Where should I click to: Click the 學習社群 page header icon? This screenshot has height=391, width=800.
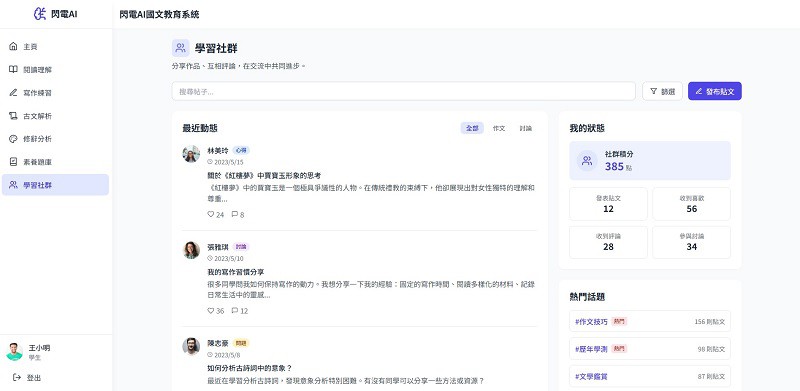(181, 48)
